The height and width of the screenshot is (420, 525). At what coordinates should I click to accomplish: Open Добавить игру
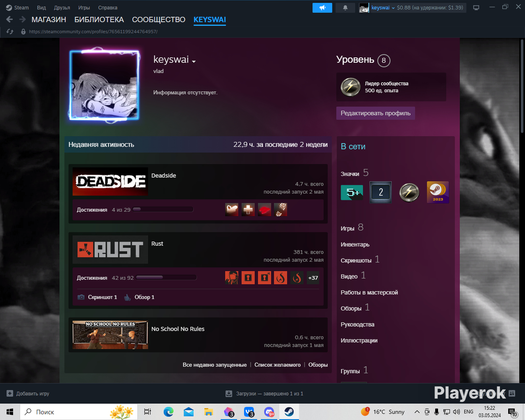28,394
